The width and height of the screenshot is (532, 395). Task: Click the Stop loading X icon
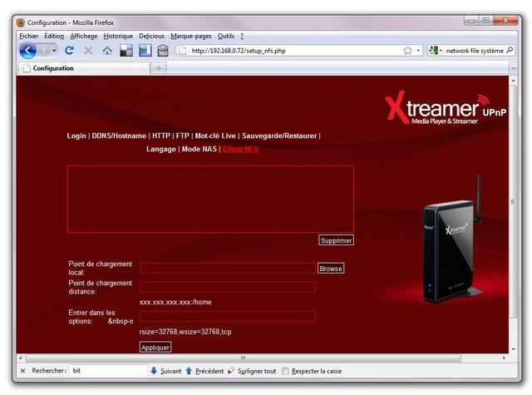coord(88,51)
